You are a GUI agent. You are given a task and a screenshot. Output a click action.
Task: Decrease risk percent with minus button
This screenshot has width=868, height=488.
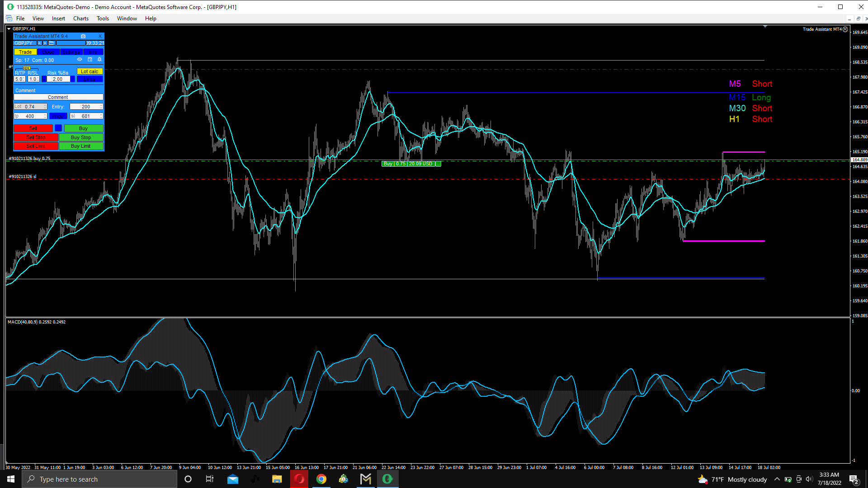click(x=44, y=79)
